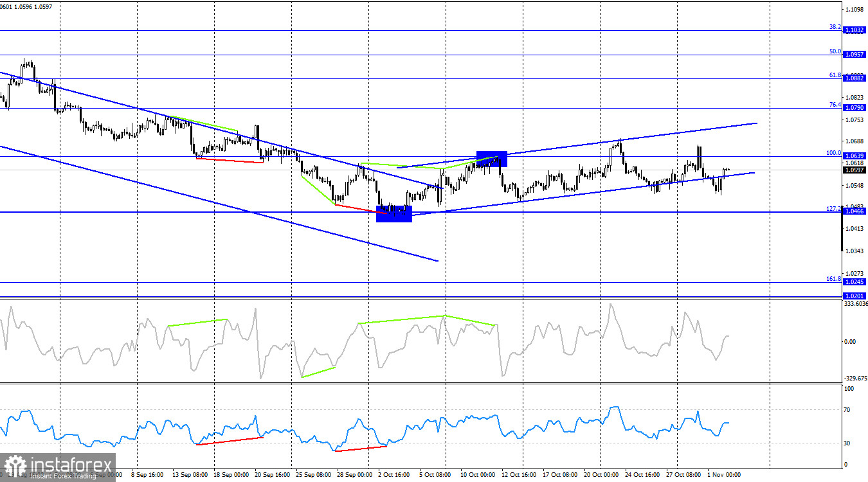868x482 pixels.
Task: Click the 1 Nov 00:00 date label
Action: click(x=723, y=476)
